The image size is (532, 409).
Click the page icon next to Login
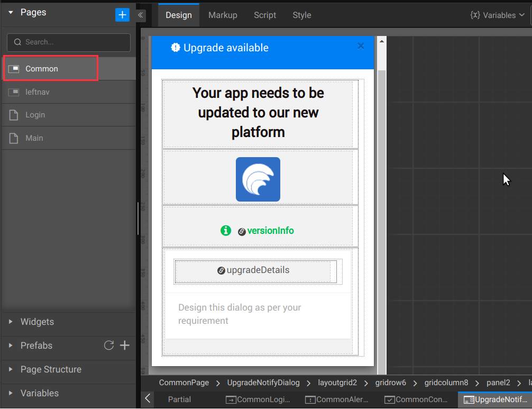point(14,115)
